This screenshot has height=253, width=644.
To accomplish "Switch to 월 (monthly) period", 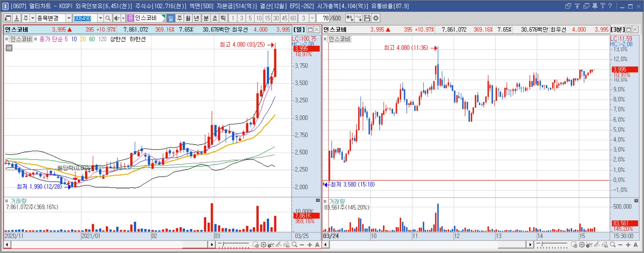I will pos(188,18).
